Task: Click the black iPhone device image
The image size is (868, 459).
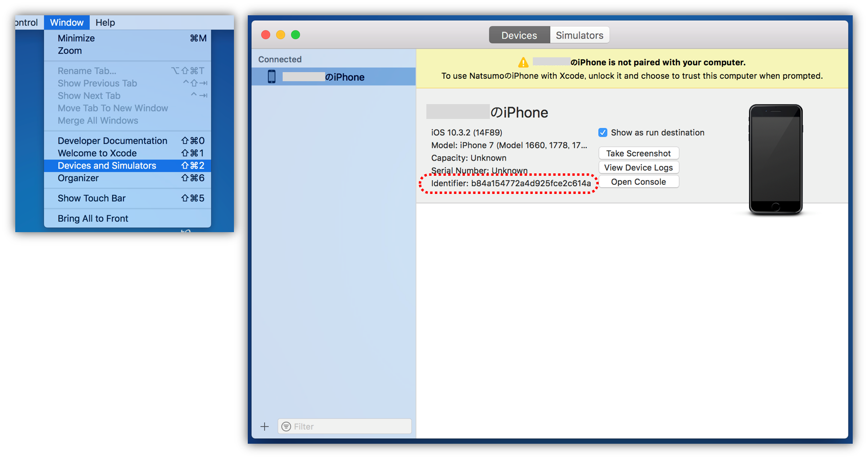Action: click(775, 160)
